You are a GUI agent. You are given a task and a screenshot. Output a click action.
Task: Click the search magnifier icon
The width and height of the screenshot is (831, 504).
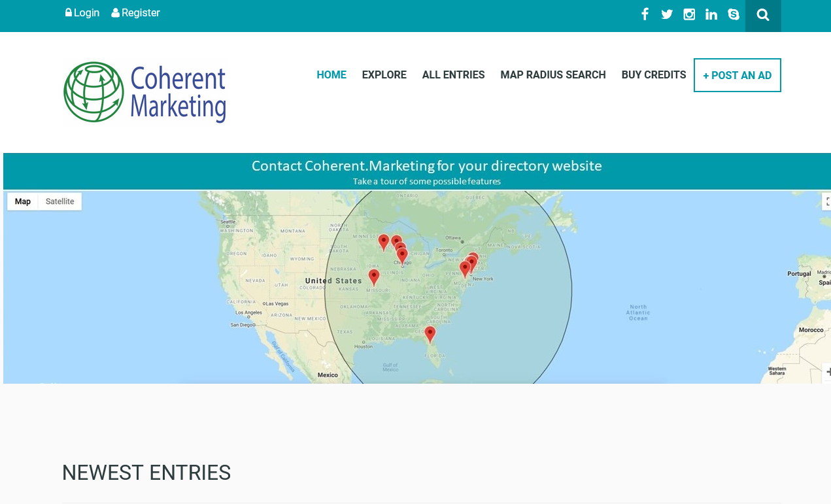[763, 15]
